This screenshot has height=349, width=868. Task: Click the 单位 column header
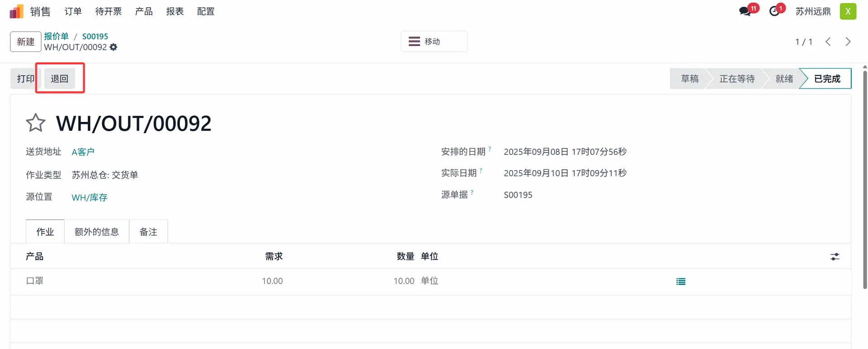(x=429, y=256)
